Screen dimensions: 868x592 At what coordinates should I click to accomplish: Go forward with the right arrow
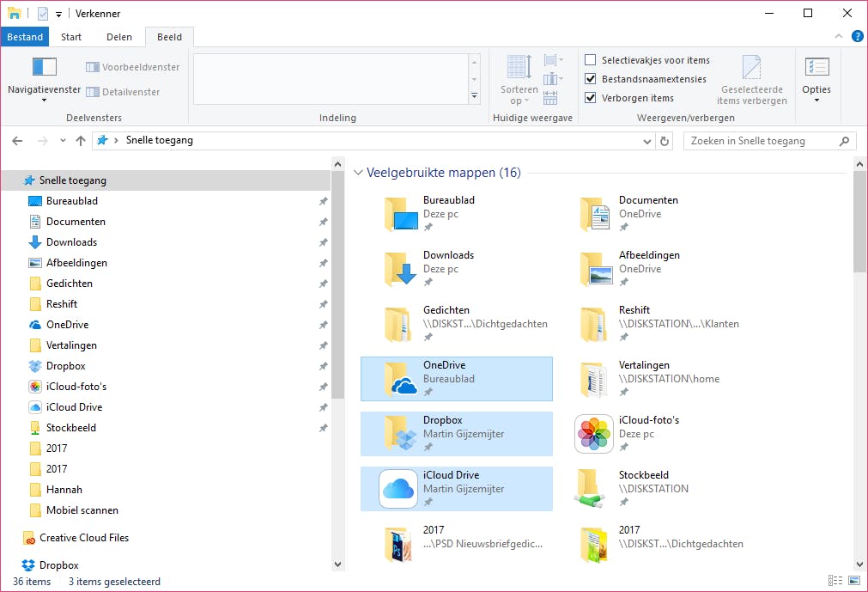click(x=43, y=141)
